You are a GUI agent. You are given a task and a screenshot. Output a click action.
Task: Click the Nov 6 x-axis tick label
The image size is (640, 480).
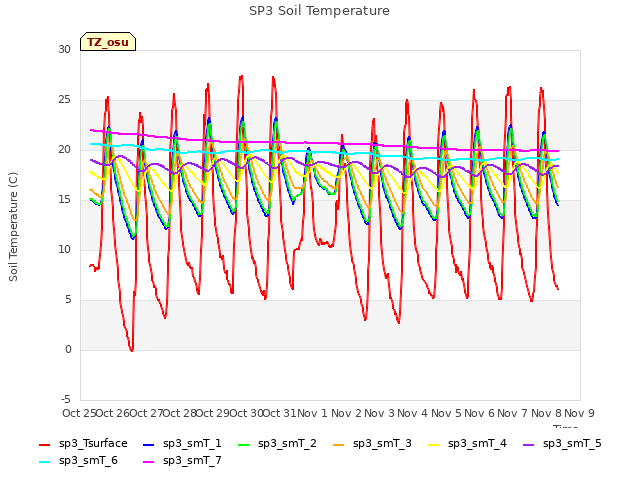click(480, 413)
